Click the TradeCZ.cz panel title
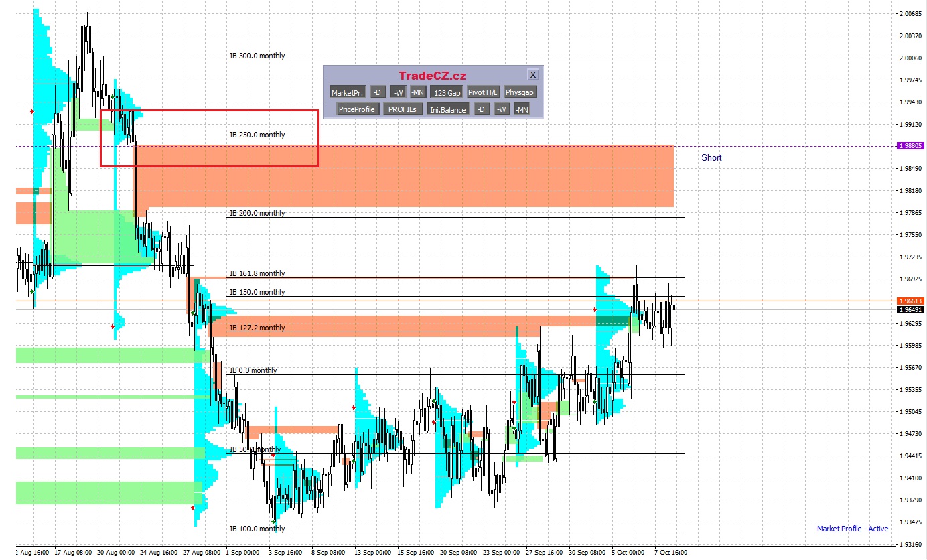Viewport: 927px width, 560px height. pyautogui.click(x=432, y=76)
